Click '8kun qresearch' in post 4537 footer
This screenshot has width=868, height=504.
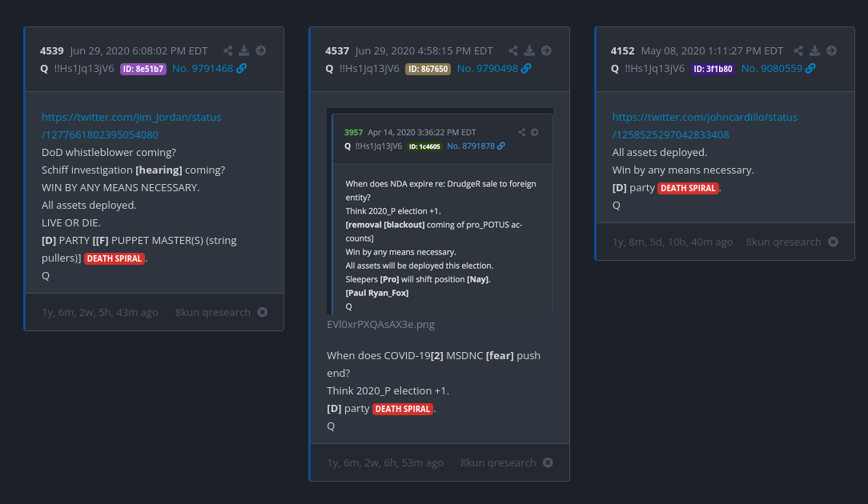498,462
